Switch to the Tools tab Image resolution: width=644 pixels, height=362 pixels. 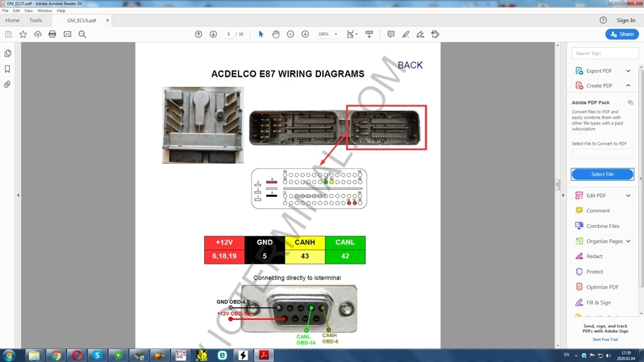click(35, 20)
